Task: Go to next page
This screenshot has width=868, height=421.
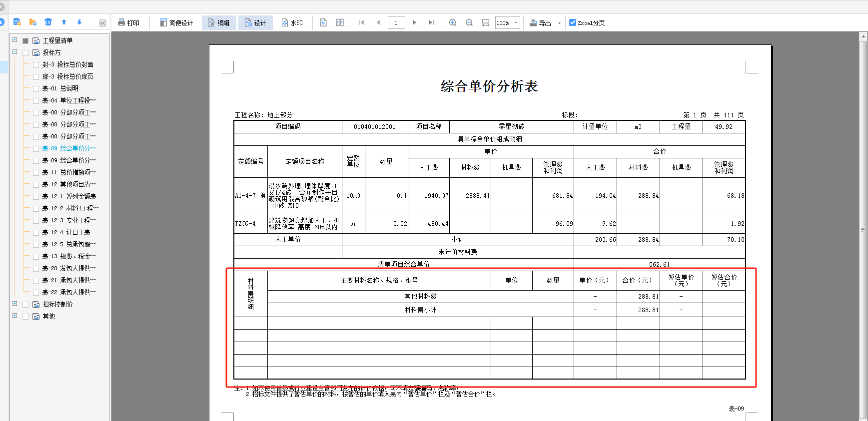Action: [x=414, y=22]
